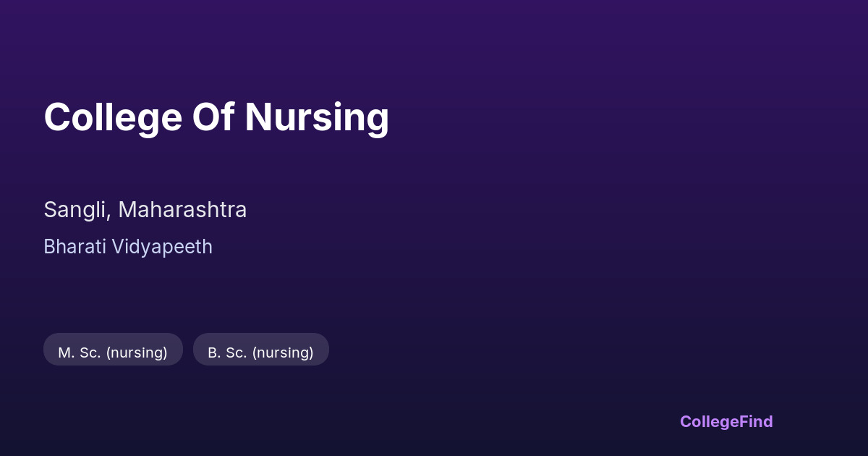The height and width of the screenshot is (456, 868).
Task: Click the Bharati Vidyapeeth university name
Action: (128, 247)
